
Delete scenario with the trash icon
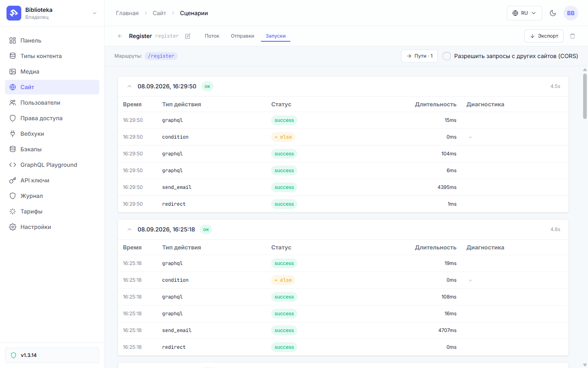572,36
